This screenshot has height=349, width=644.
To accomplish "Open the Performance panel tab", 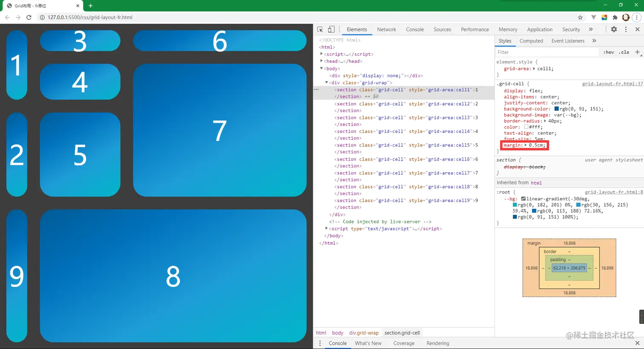I will (x=475, y=29).
